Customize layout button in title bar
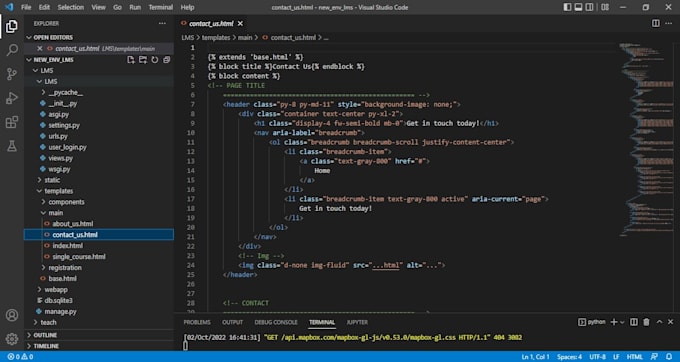Screen dimensions: 680x362 605,7
